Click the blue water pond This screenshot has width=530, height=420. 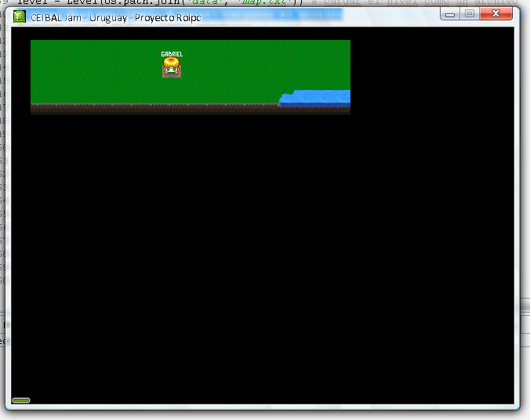click(318, 97)
